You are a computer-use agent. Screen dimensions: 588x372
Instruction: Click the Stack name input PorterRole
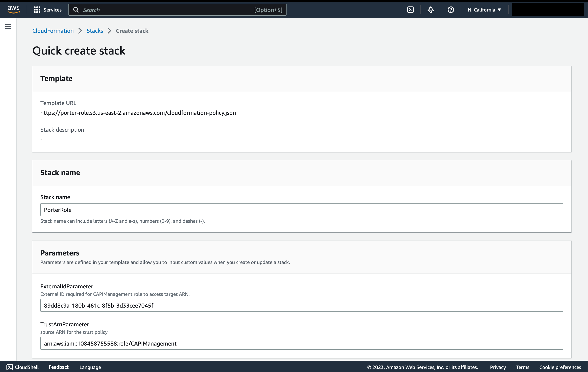pos(302,210)
